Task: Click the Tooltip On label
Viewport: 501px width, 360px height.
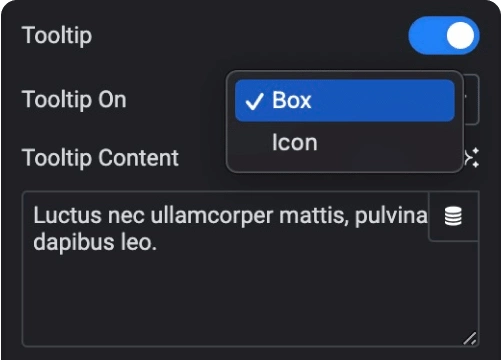Action: (74, 99)
